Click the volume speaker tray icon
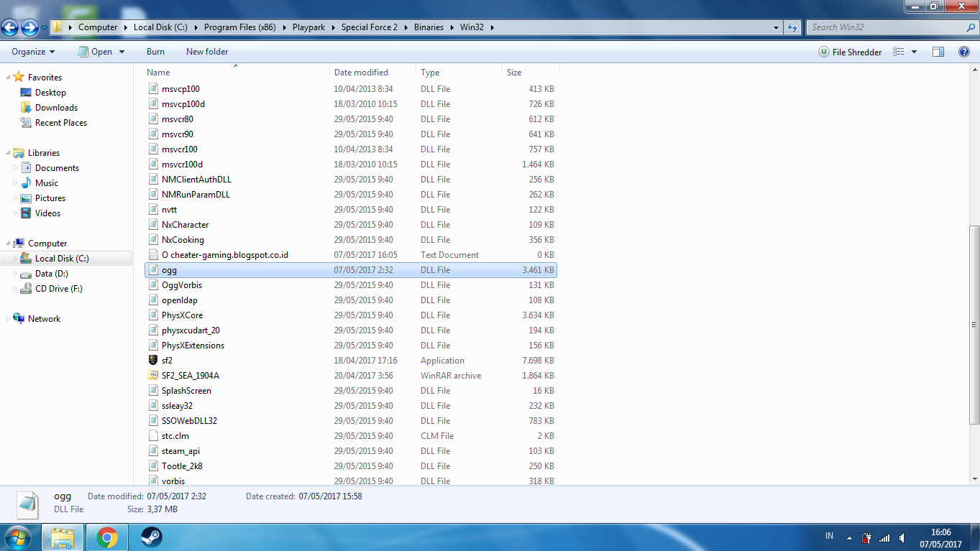 point(902,537)
